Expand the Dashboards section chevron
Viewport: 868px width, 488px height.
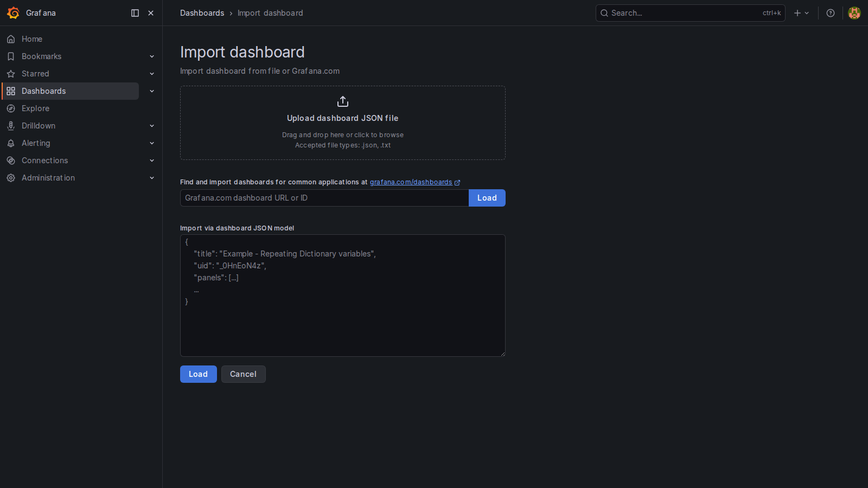tap(152, 91)
